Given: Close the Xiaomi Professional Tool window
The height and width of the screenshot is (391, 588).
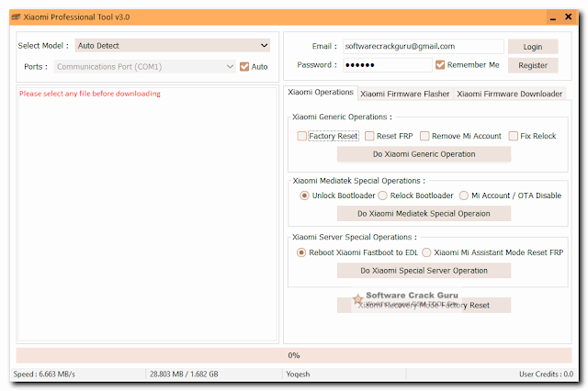Looking at the screenshot, I should (x=568, y=17).
